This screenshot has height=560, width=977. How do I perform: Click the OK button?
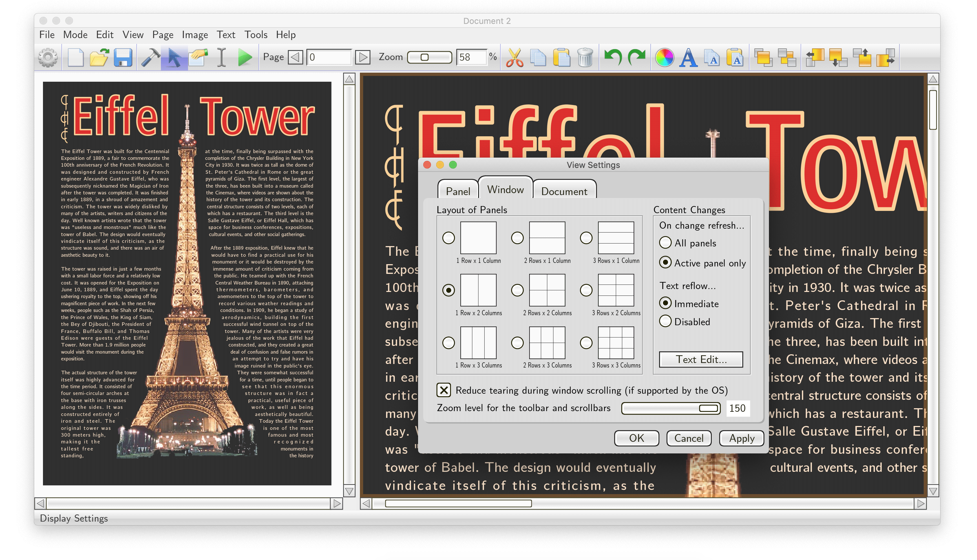pos(636,438)
